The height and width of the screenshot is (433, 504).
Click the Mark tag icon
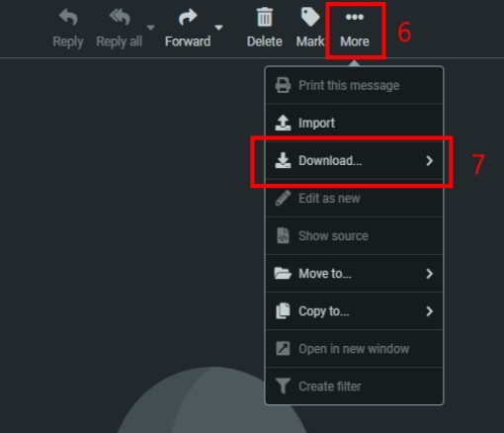point(310,17)
